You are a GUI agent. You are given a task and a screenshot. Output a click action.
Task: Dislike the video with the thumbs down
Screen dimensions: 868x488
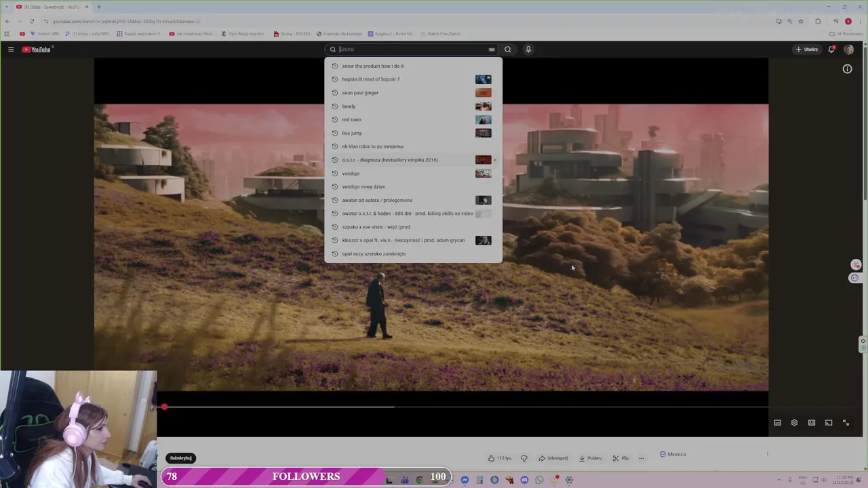pyautogui.click(x=524, y=458)
